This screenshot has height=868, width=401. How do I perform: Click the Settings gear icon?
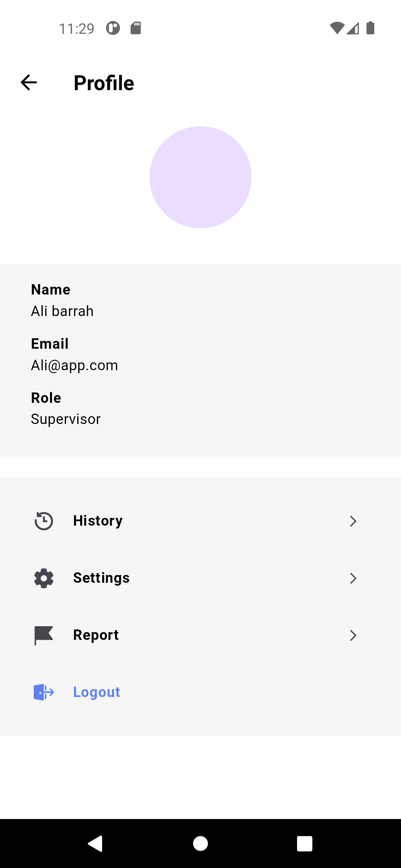pyautogui.click(x=44, y=578)
